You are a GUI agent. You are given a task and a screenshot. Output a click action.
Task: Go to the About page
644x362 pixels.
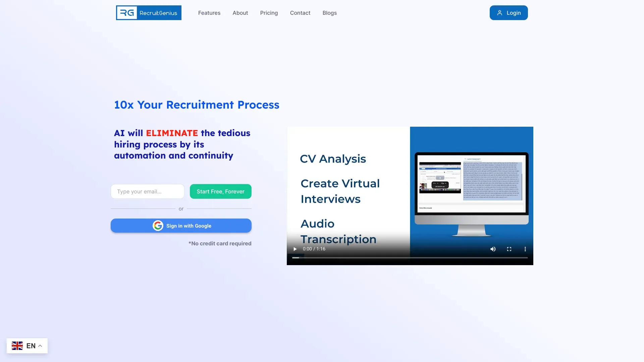240,13
